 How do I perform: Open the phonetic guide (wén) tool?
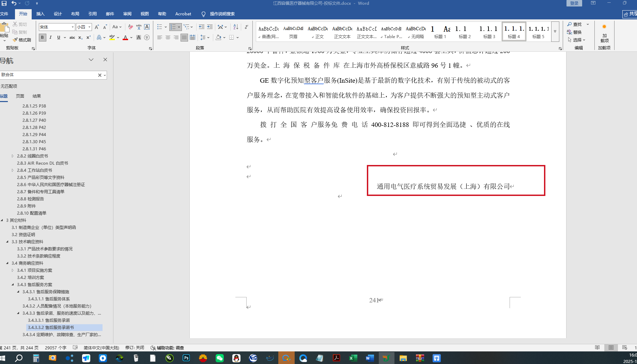pyautogui.click(x=139, y=27)
